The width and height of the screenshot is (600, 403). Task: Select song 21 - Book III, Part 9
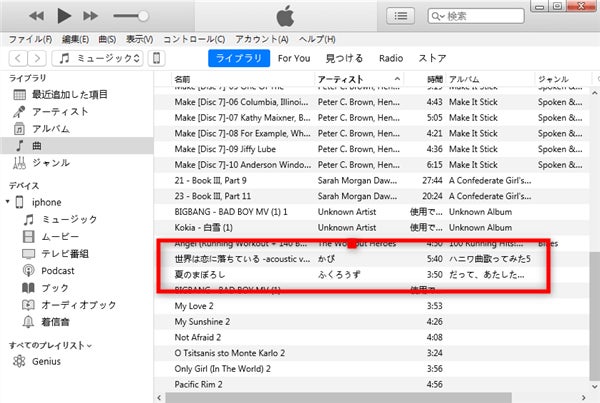[371, 181]
